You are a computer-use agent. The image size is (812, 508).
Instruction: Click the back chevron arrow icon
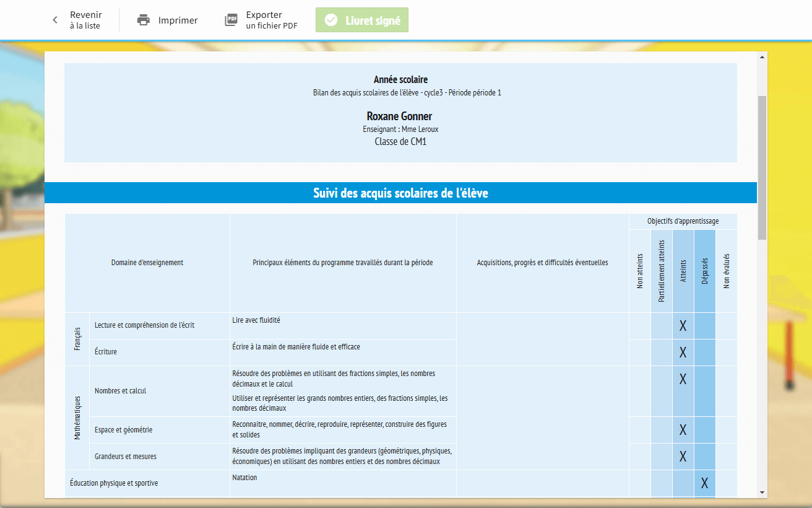(55, 20)
